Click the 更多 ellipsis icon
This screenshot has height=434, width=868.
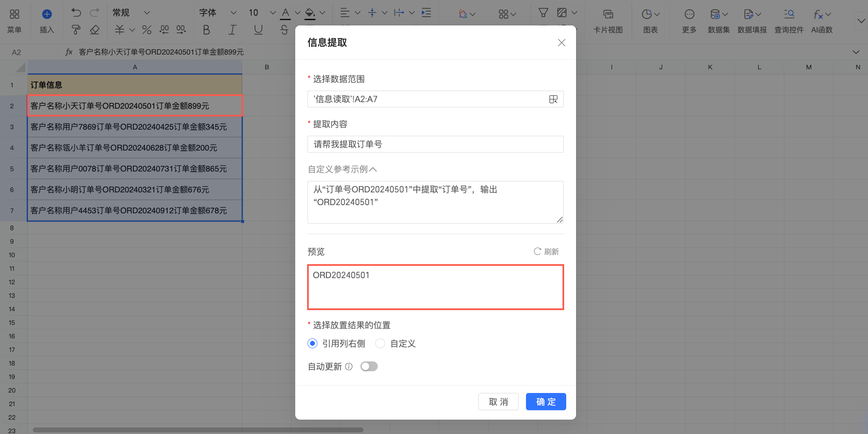(x=689, y=14)
